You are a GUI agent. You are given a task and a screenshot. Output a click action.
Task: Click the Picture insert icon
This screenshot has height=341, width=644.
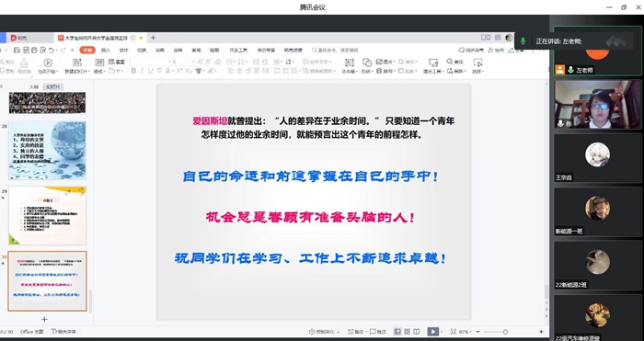pos(379,62)
